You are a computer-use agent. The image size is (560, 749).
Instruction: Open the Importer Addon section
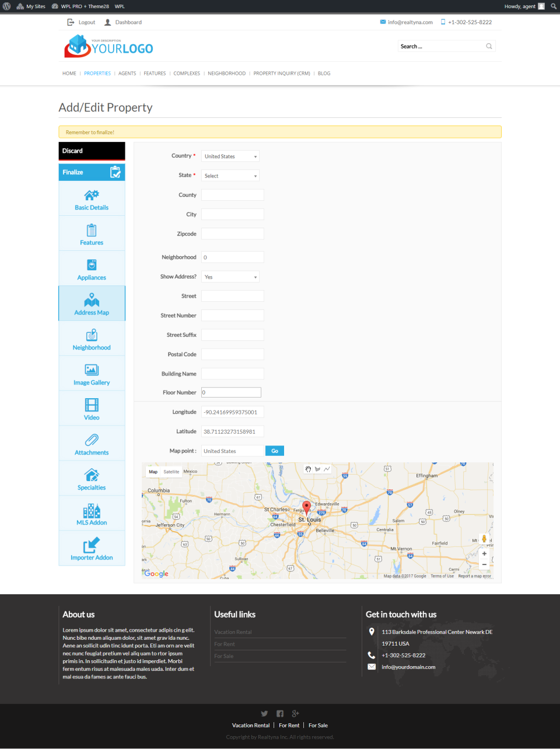coord(92,549)
